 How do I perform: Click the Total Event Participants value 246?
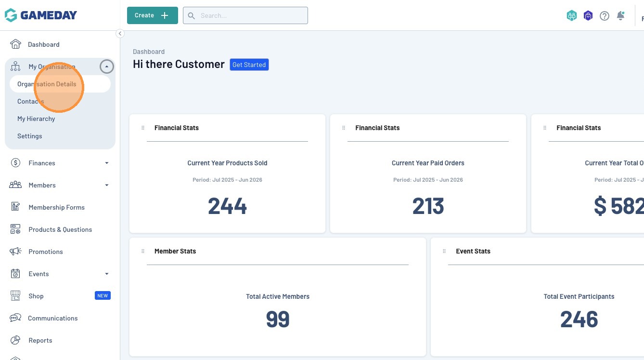point(579,319)
